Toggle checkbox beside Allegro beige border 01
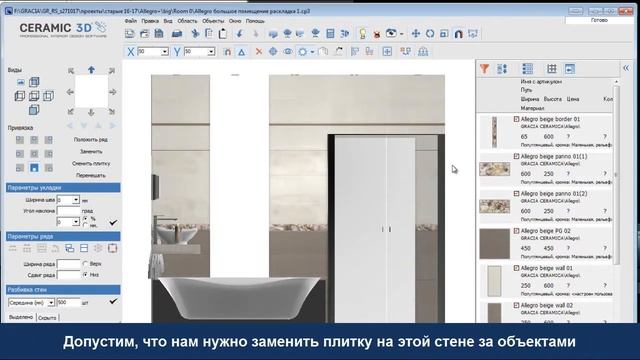Image resolution: width=640 pixels, height=360 pixels. (516, 119)
